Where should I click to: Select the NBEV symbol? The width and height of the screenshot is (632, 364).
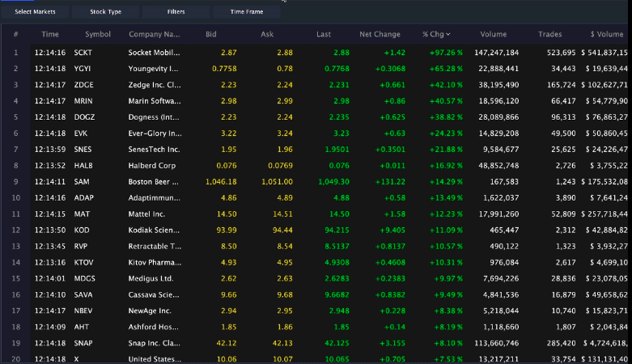pyautogui.click(x=83, y=311)
